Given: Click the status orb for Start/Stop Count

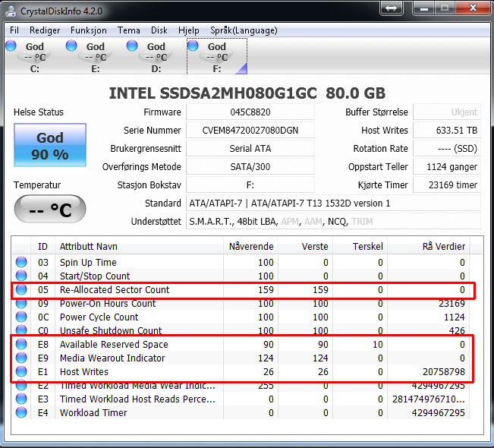Looking at the screenshot, I should point(21,276).
